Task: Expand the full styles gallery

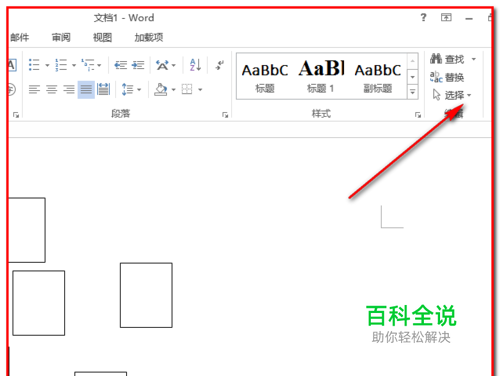Action: click(413, 92)
